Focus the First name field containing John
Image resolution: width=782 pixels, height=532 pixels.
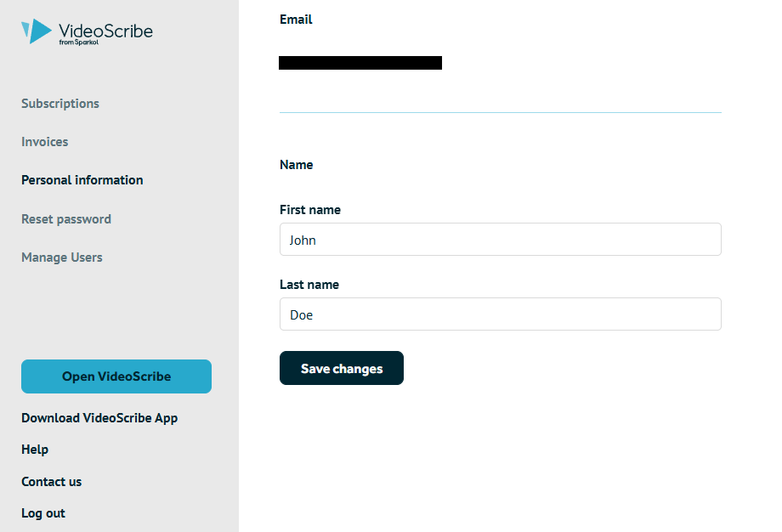coord(500,240)
